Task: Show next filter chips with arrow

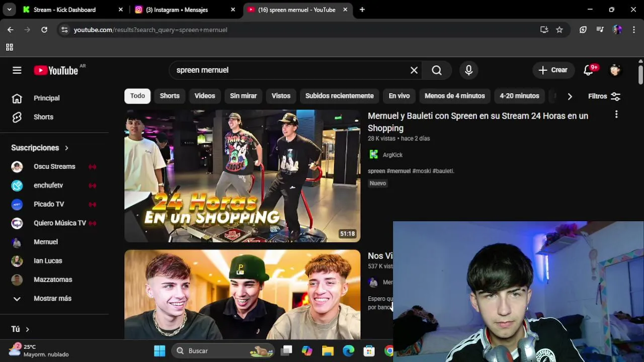Action: coord(570,96)
